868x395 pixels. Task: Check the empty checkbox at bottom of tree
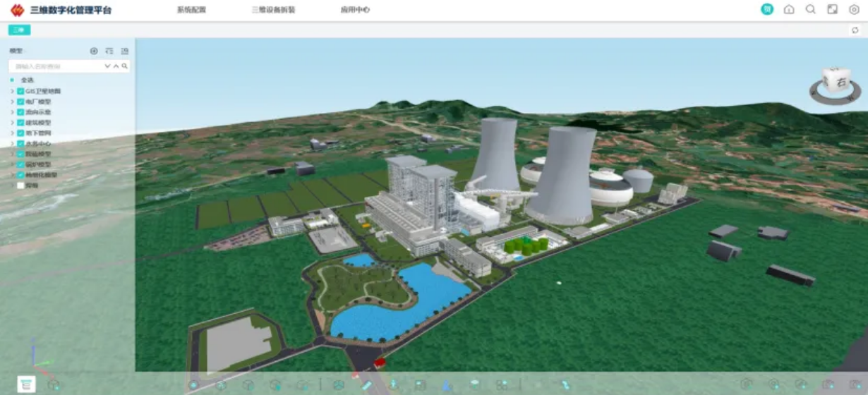pos(21,186)
